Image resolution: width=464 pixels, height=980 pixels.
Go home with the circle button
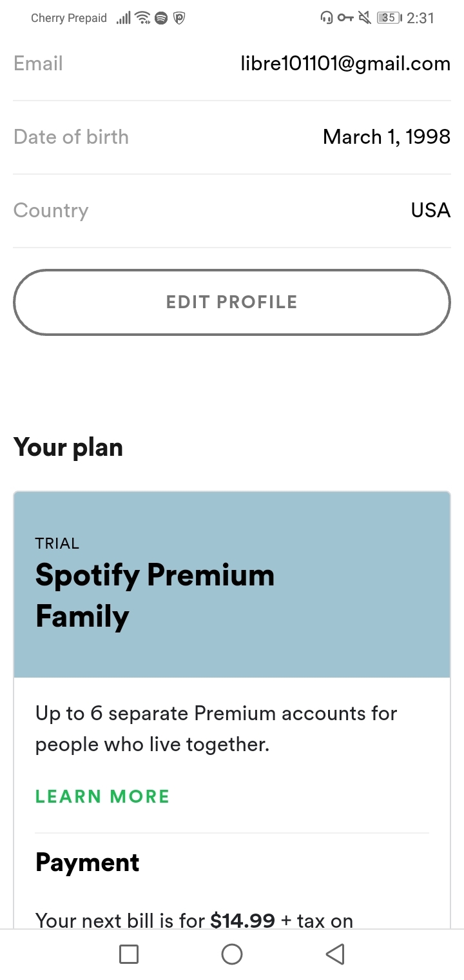point(232,954)
